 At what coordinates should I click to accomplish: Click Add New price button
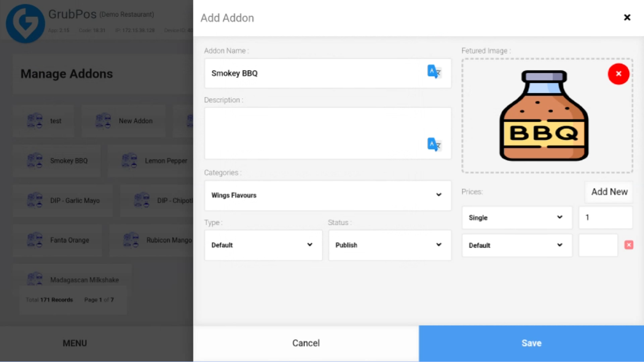pos(609,192)
